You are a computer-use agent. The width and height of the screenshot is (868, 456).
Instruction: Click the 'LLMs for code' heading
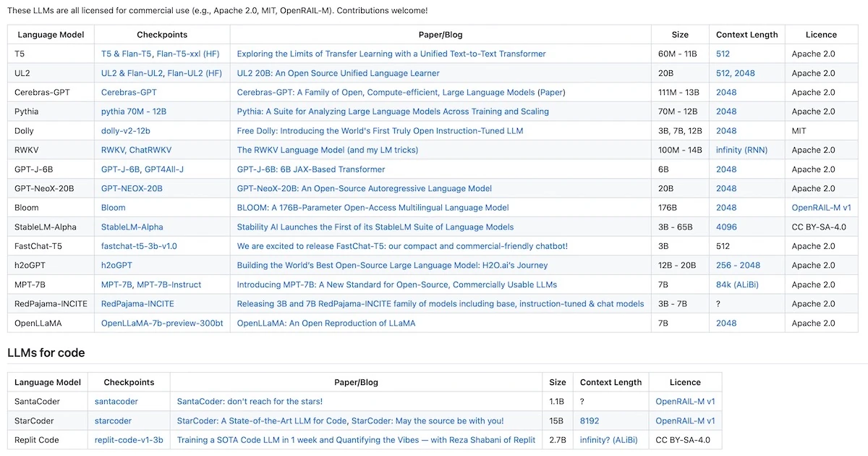[46, 353]
